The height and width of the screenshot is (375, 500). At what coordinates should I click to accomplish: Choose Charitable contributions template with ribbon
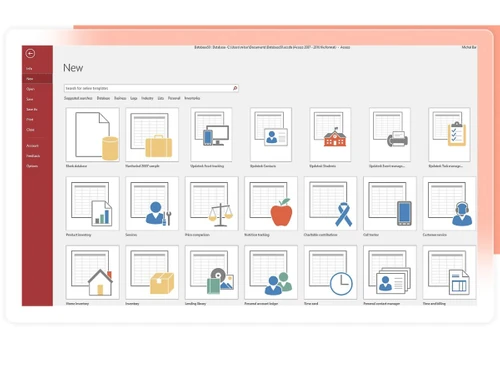coord(330,203)
